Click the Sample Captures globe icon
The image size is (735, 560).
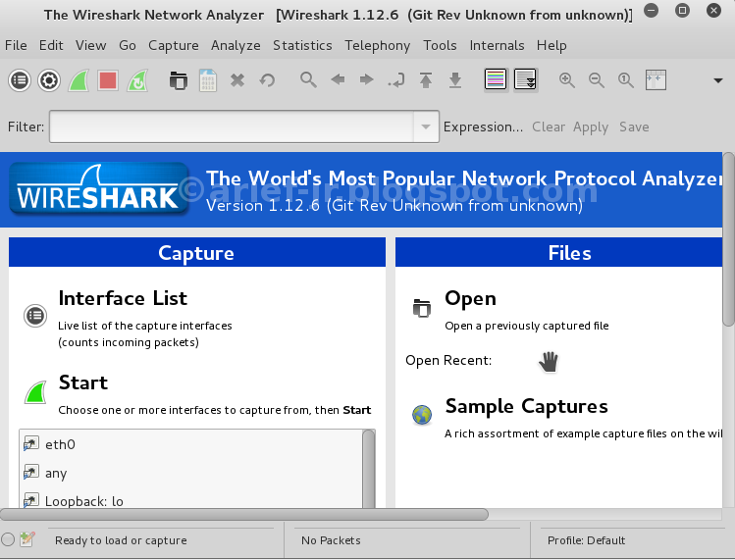click(422, 415)
